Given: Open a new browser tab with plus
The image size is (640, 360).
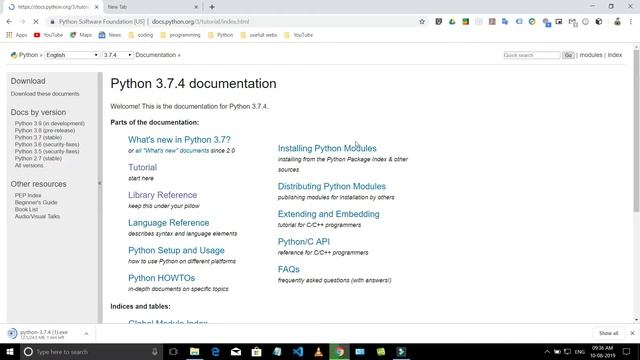Looking at the screenshot, I should pyautogui.click(x=212, y=7).
